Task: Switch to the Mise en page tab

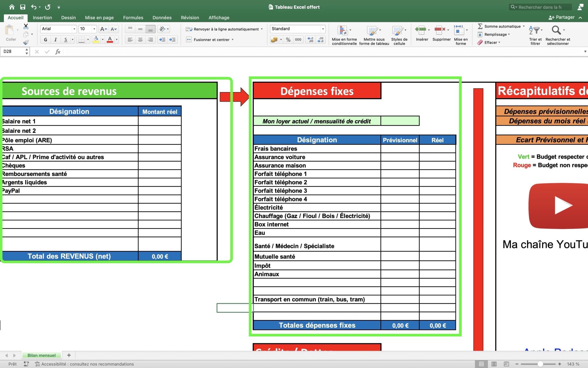Action: pyautogui.click(x=99, y=18)
